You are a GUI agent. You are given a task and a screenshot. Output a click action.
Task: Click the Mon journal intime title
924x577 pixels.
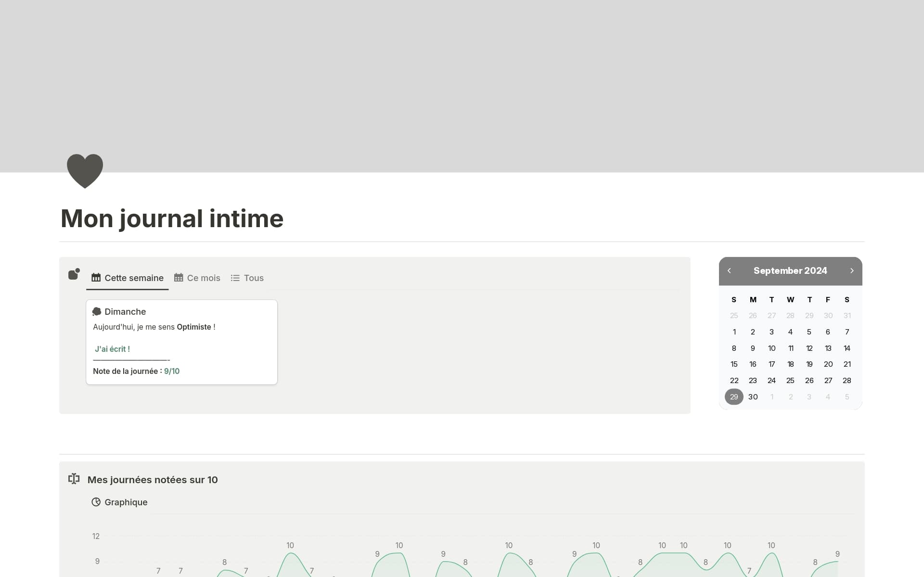click(172, 218)
